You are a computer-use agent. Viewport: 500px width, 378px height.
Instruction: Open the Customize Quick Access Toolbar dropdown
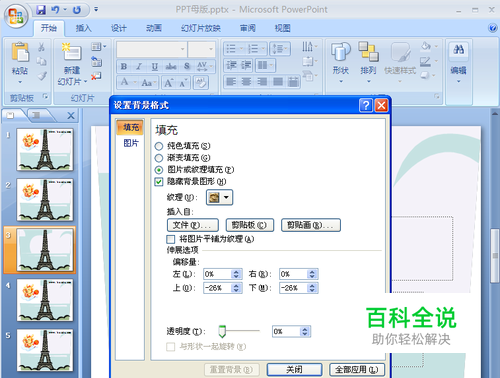96,9
